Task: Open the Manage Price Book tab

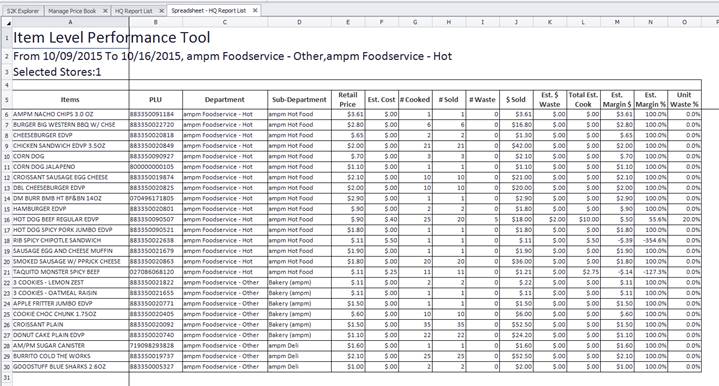Action: tap(72, 11)
